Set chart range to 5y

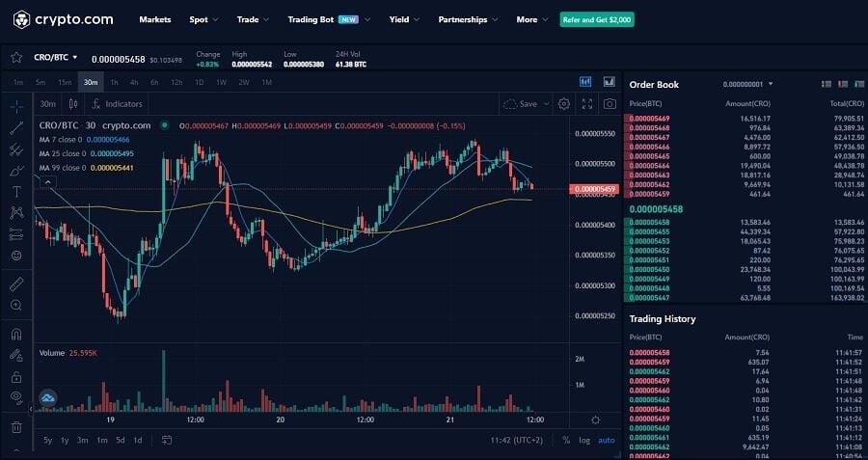pyautogui.click(x=47, y=440)
